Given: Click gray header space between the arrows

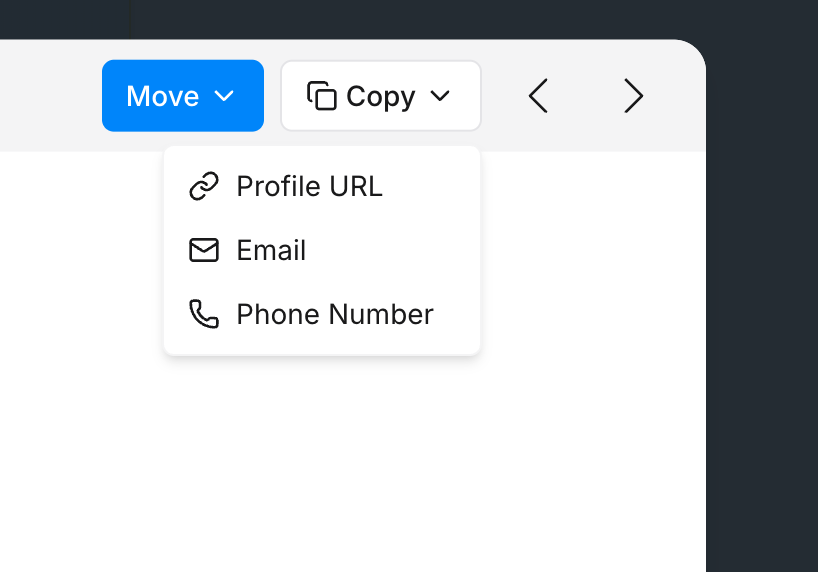Looking at the screenshot, I should pyautogui.click(x=586, y=96).
